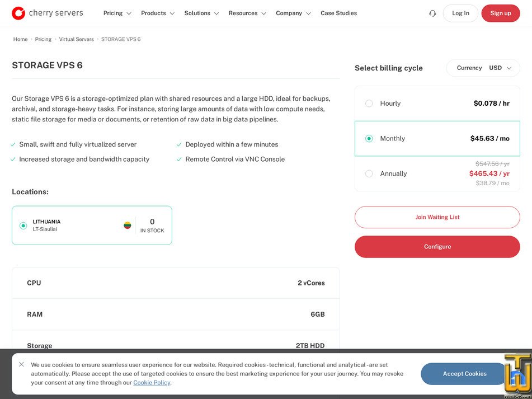
Task: Go to Home breadcrumb
Action: 20,39
